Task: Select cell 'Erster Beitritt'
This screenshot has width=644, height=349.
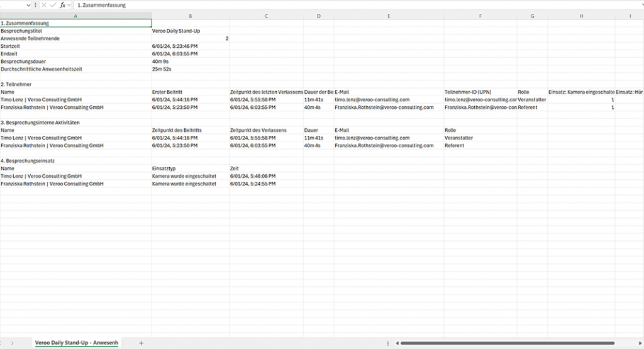Action: 190,92
